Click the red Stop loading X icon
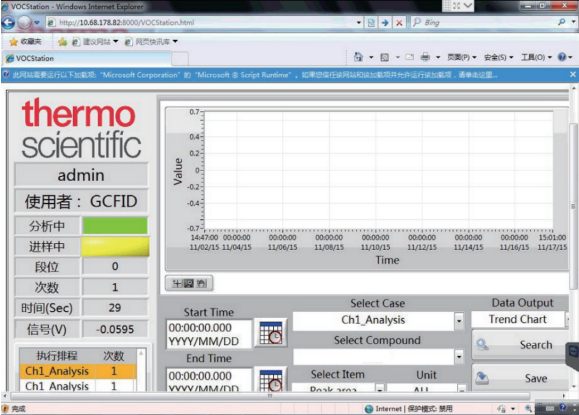This screenshot has height=415, width=579. point(399,23)
